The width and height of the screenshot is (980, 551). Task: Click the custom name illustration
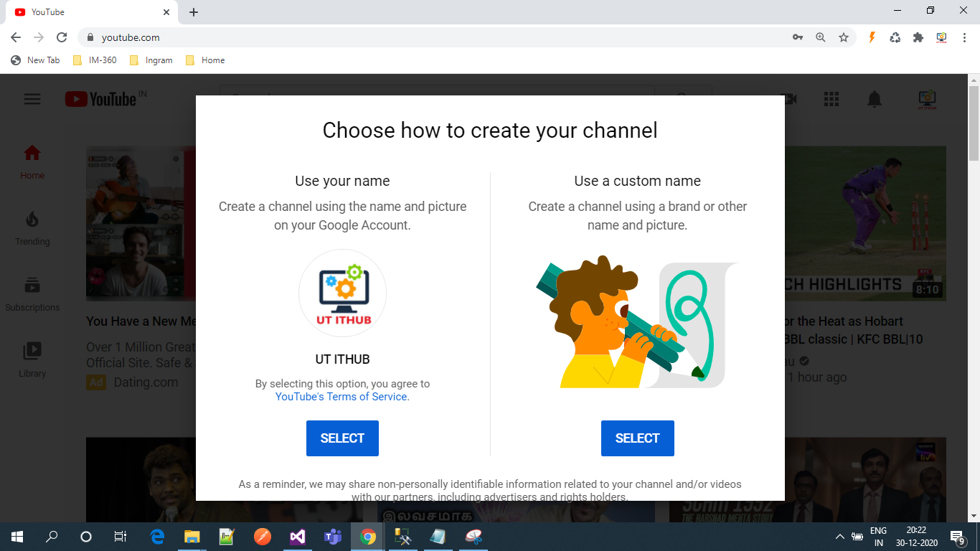[637, 322]
